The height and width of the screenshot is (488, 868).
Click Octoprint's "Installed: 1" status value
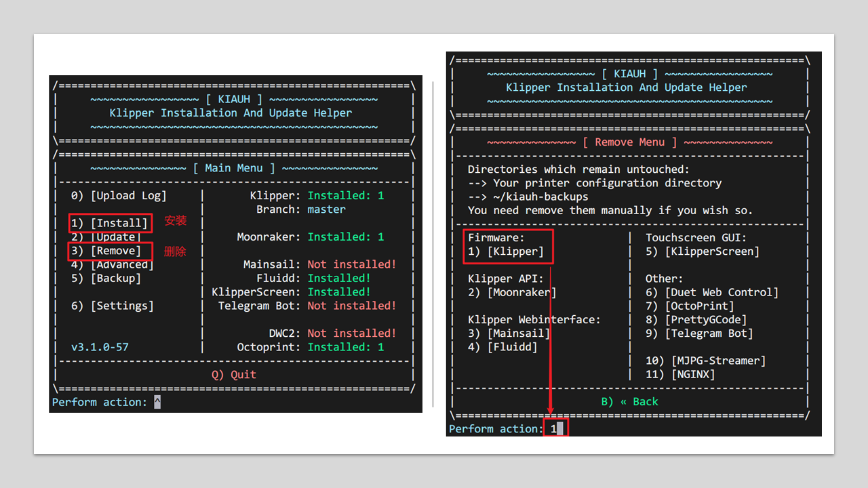coord(346,347)
